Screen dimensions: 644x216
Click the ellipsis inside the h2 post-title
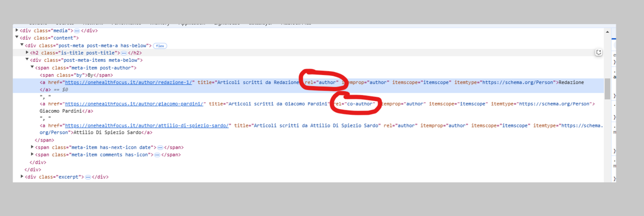[x=124, y=53]
